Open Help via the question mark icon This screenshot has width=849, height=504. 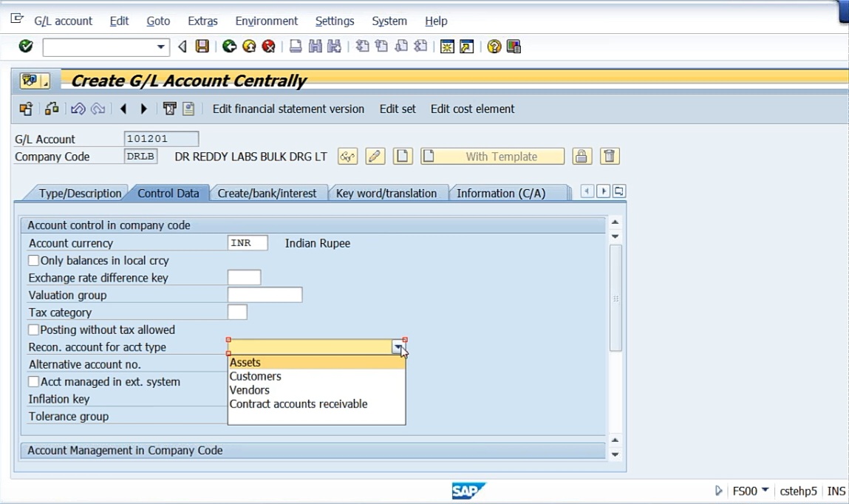point(494,47)
